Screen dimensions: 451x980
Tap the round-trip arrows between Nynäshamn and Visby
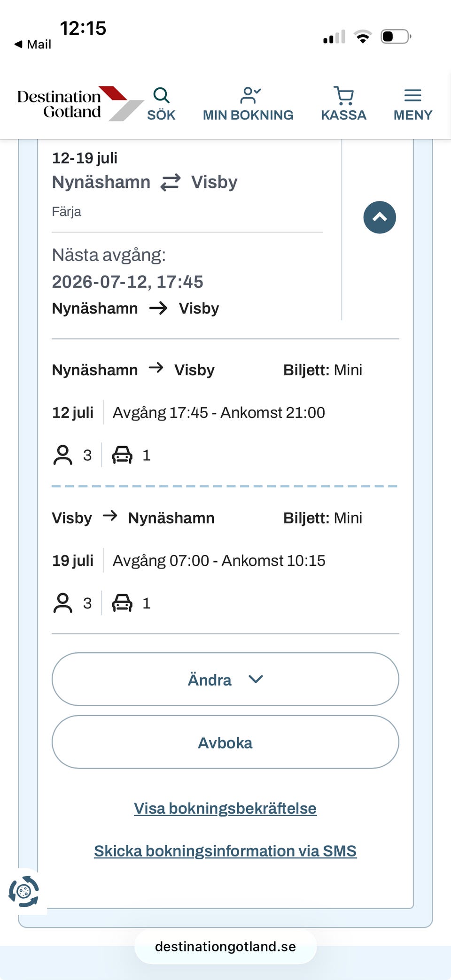pyautogui.click(x=171, y=182)
